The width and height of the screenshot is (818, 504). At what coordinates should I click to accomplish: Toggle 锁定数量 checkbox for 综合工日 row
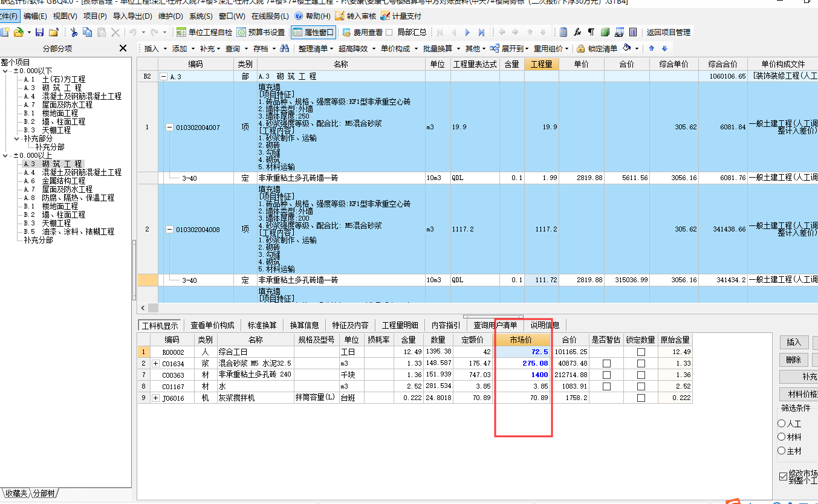pos(641,352)
